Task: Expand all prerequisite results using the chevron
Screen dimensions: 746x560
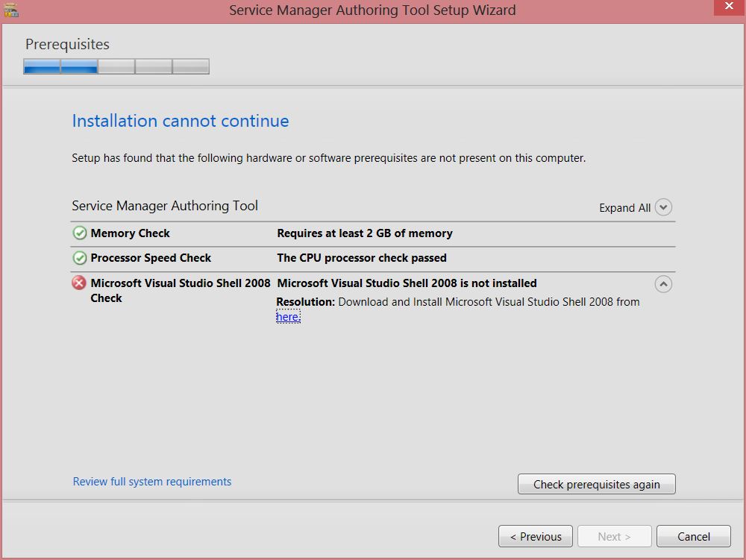Action: pyautogui.click(x=663, y=207)
